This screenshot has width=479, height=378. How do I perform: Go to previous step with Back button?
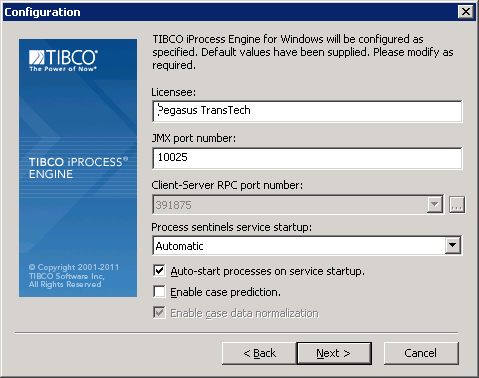259,353
